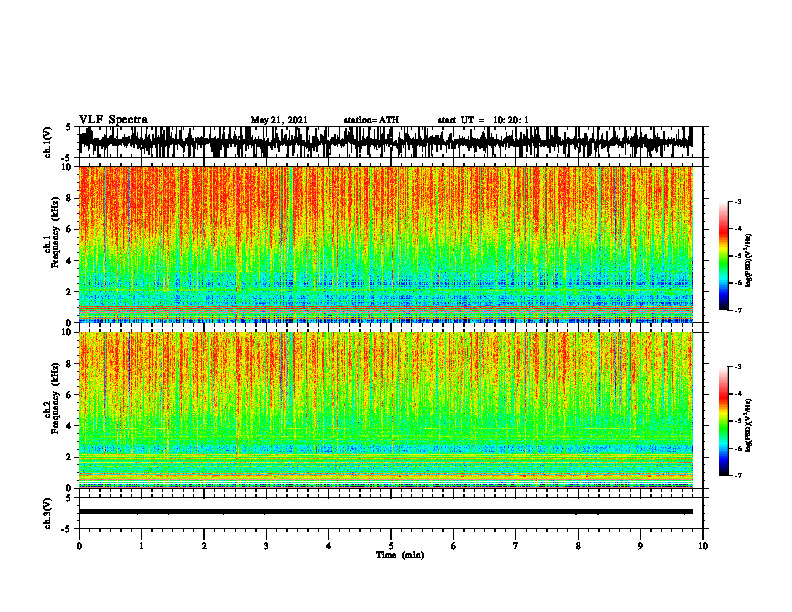Click the "-5" label on ch.2 colorbar
This screenshot has height=612, width=792.
(x=738, y=421)
